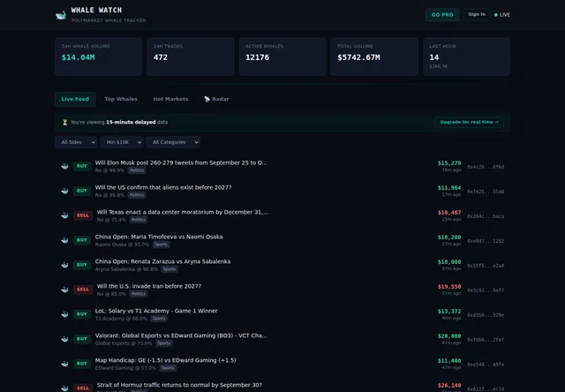This screenshot has height=392, width=565.
Task: Click whale icon on Texas data center row
Action: [x=64, y=215]
